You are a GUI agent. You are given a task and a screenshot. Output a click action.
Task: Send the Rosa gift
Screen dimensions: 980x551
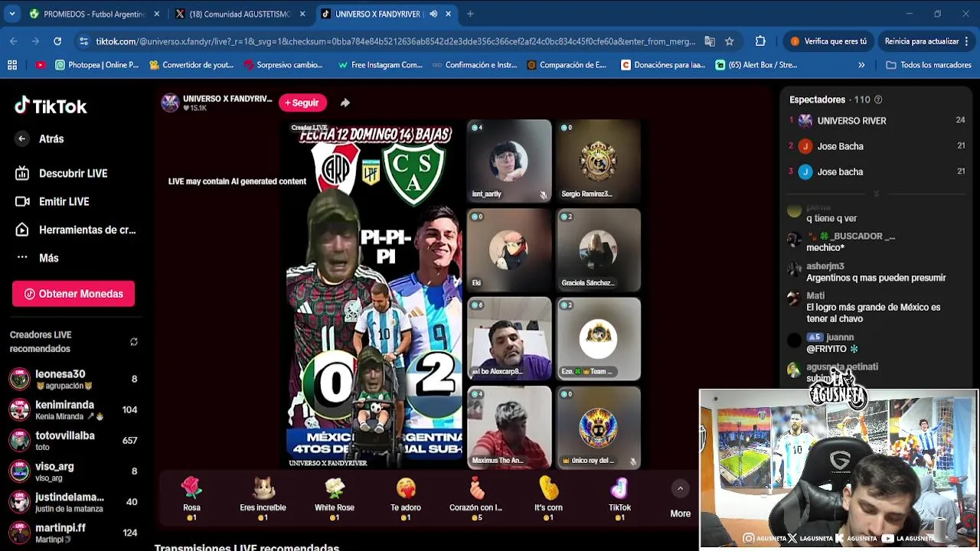pyautogui.click(x=191, y=497)
